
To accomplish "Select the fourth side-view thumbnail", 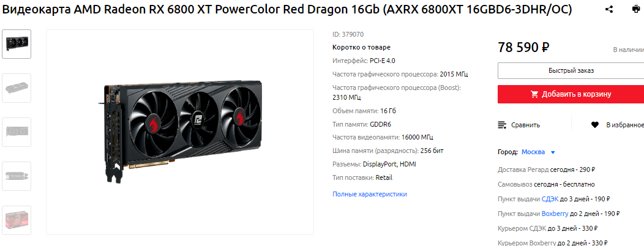I will tap(17, 176).
